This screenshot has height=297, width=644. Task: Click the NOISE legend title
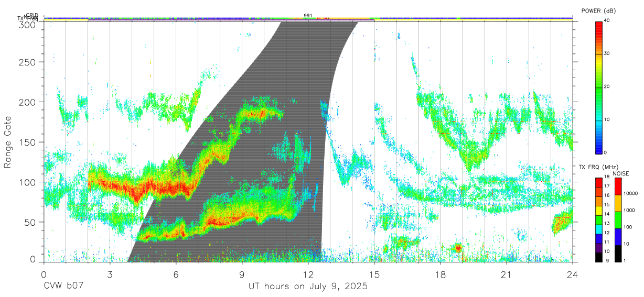pos(621,173)
